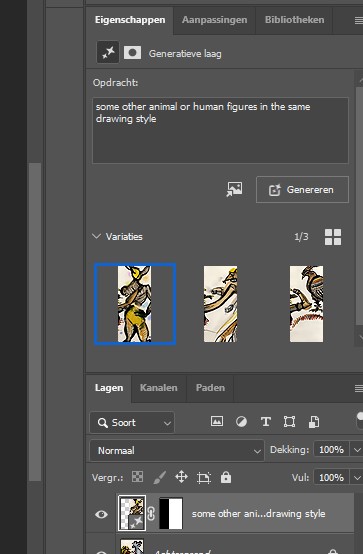363x554 pixels.
Task: Click the Dekking opacity value field
Action: coord(331,449)
